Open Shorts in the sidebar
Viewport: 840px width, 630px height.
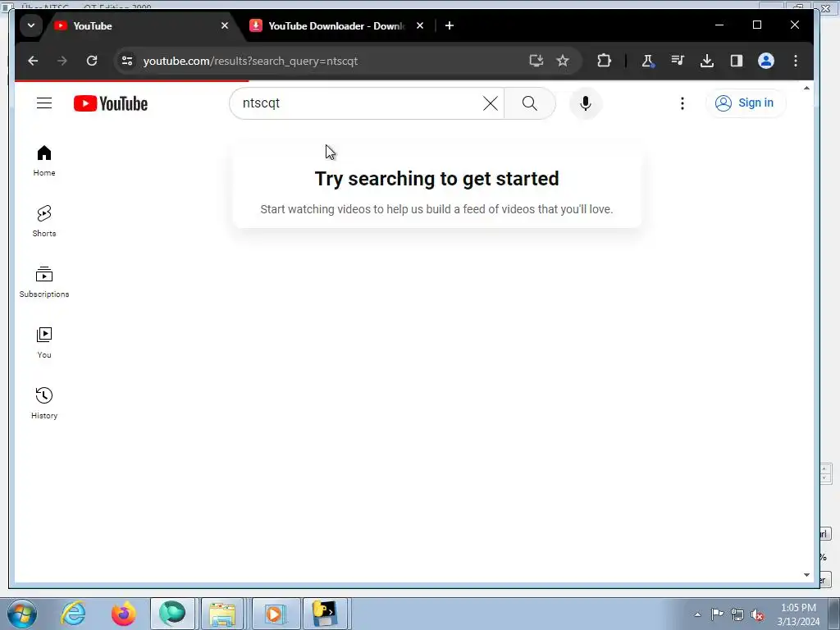(x=44, y=221)
